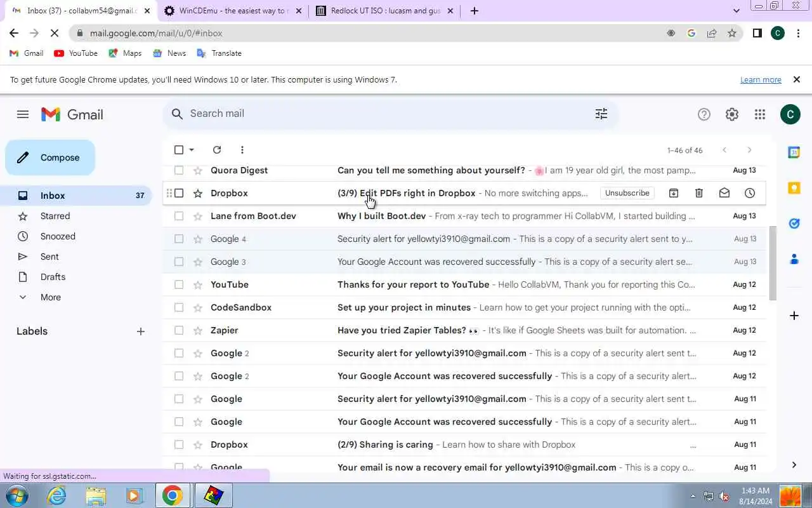Open the More options three-dot menu above mail list
This screenshot has width=812, height=508.
pos(242,150)
